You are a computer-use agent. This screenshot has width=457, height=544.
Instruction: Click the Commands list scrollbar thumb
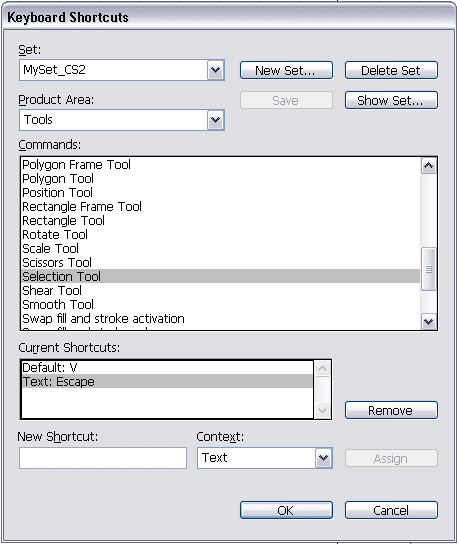(429, 269)
